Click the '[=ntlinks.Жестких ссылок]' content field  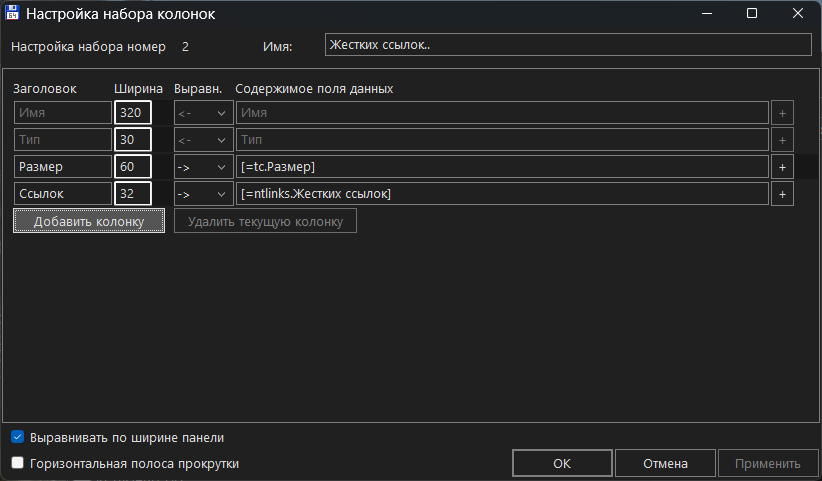click(501, 193)
